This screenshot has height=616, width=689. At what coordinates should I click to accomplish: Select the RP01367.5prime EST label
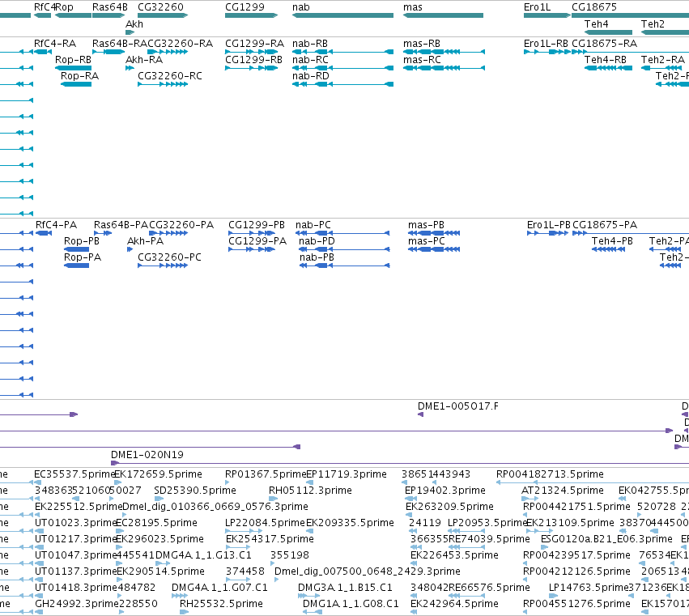(x=266, y=474)
